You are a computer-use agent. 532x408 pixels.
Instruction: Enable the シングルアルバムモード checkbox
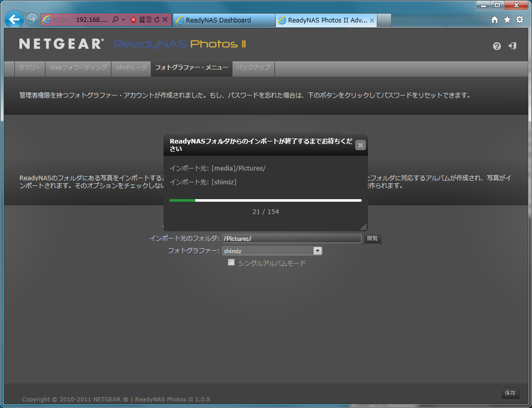[232, 262]
